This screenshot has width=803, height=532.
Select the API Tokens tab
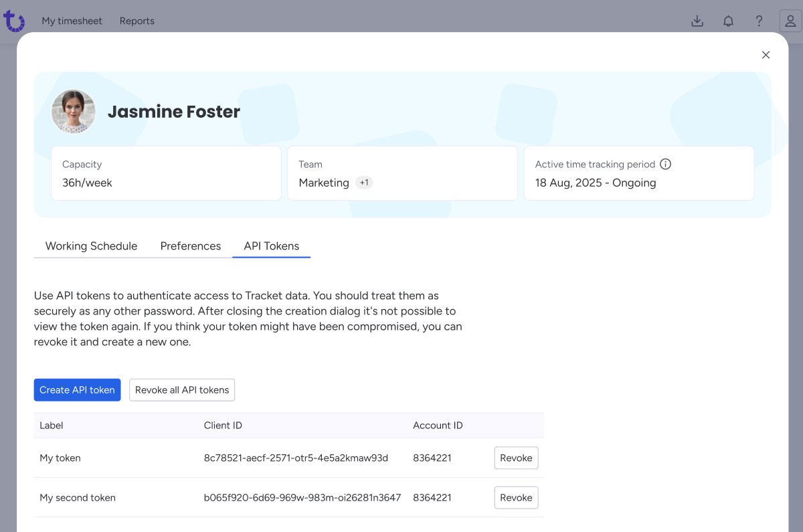pos(271,246)
